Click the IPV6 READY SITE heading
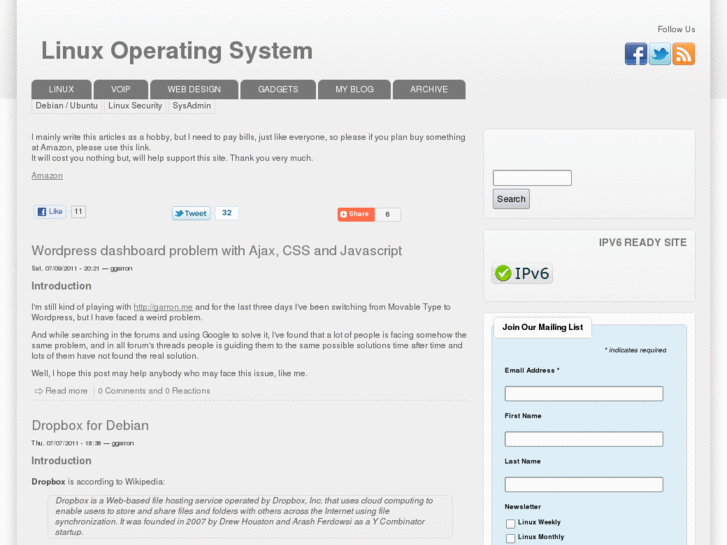 [643, 243]
